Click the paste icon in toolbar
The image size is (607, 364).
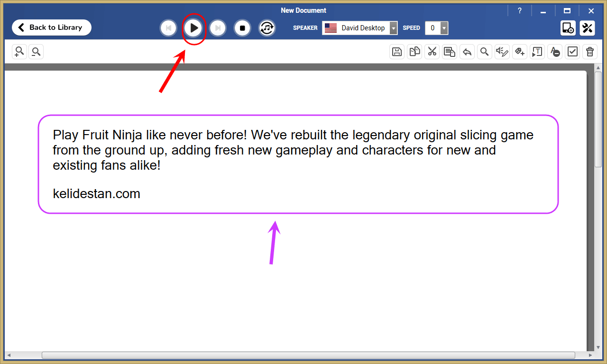[450, 52]
